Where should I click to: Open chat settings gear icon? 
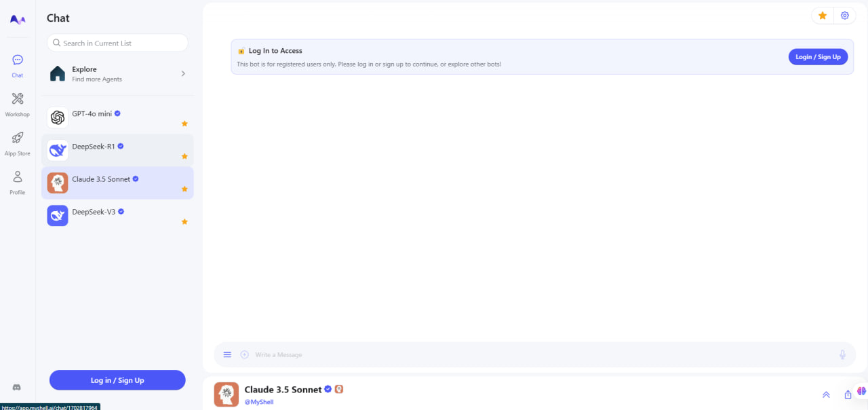coord(845,16)
